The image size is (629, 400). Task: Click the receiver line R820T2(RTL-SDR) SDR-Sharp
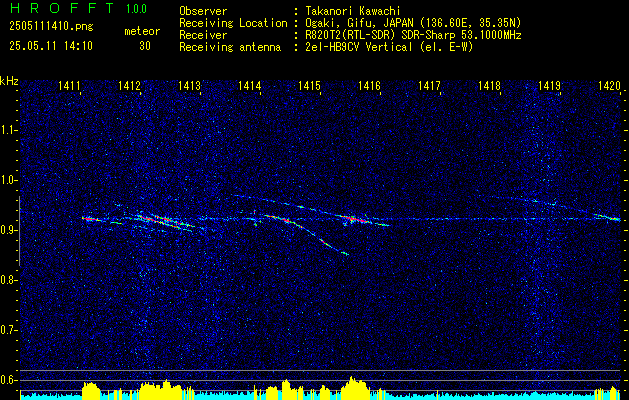pyautogui.click(x=381, y=35)
